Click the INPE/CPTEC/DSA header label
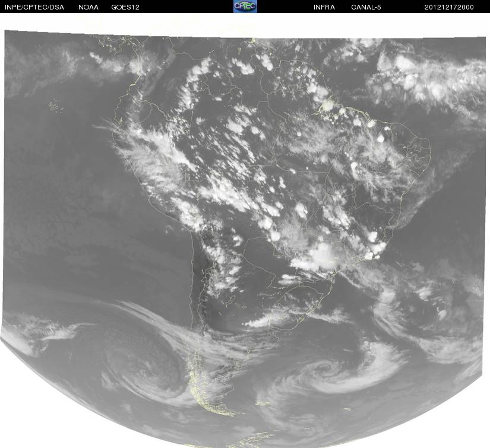 [x=34, y=7]
